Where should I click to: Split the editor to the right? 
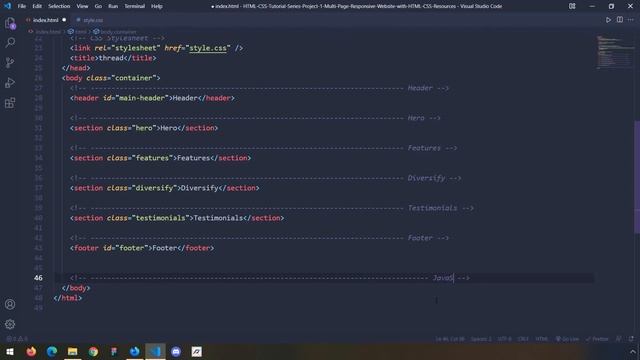pos(620,20)
